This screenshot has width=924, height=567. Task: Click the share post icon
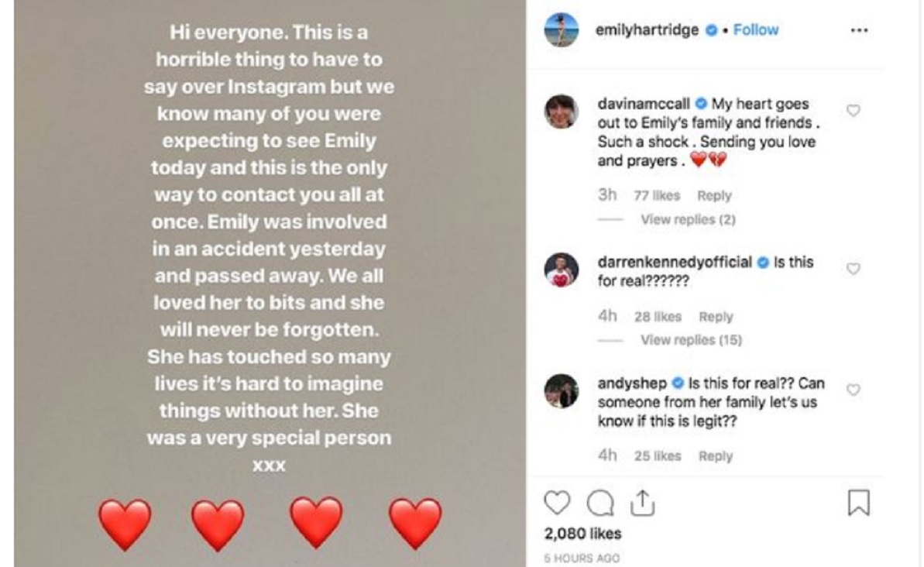[x=641, y=503]
